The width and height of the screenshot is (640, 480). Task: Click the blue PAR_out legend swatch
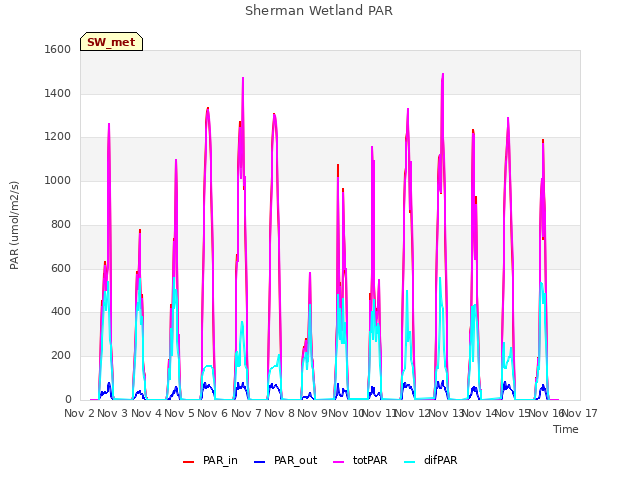260,462
